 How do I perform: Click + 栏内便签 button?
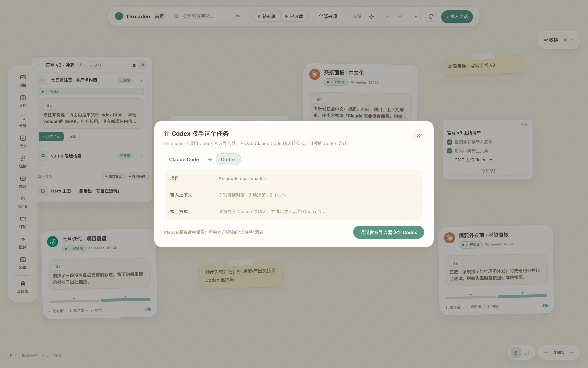point(114,176)
